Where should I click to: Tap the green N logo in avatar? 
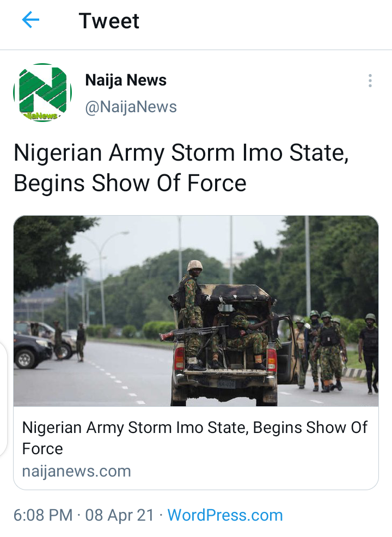tap(42, 89)
